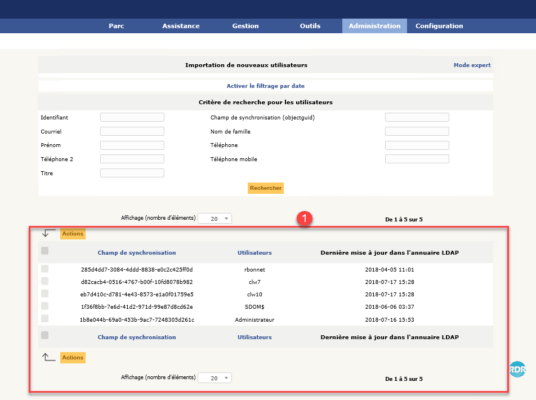Click the down-arrow icon beside top Actions

48,233
